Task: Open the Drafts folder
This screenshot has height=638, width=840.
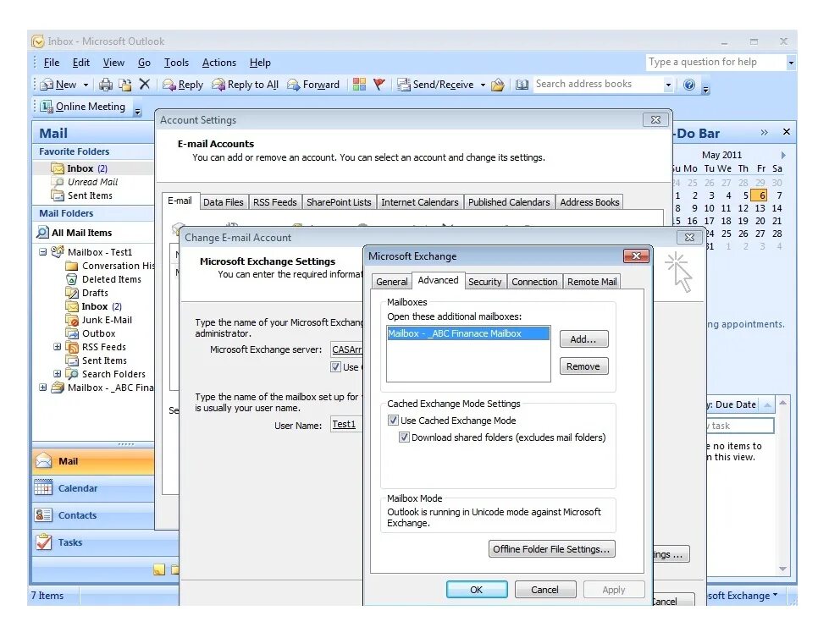Action: 86,293
